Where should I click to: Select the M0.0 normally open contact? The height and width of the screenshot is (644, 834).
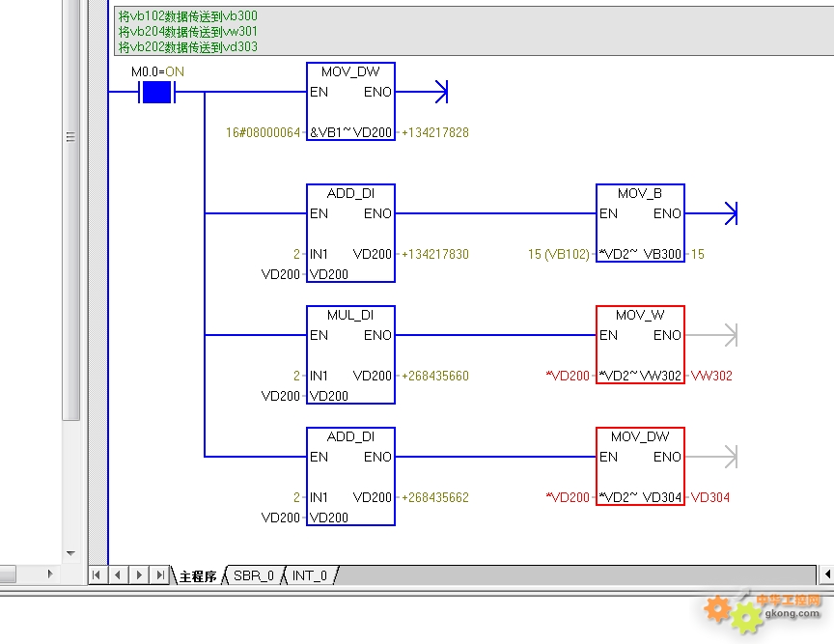click(157, 92)
